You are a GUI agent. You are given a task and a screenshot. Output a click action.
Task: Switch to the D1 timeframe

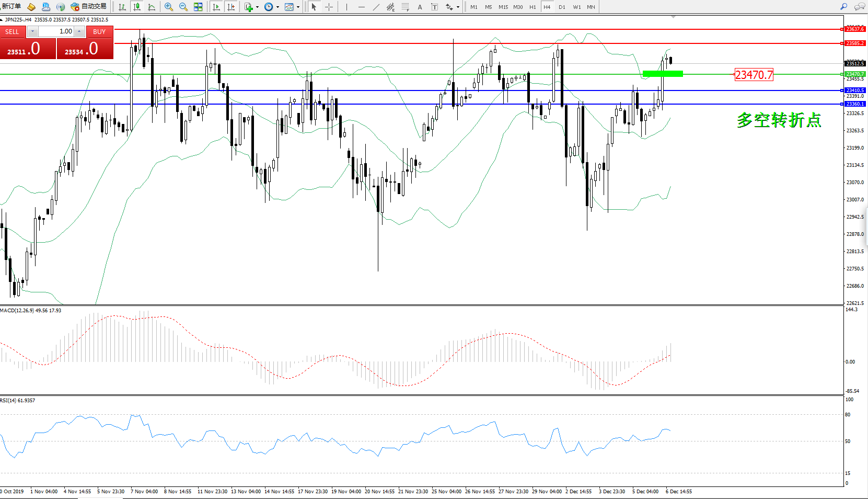[x=562, y=7]
